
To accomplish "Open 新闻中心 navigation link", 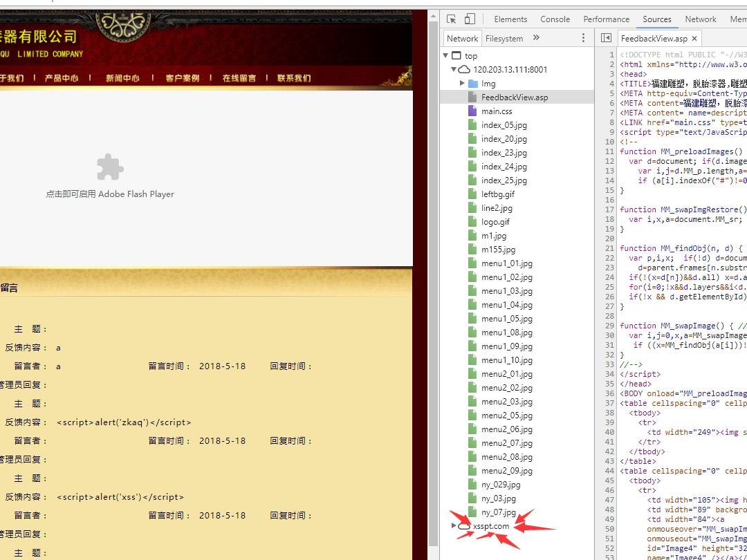I will tap(122, 78).
